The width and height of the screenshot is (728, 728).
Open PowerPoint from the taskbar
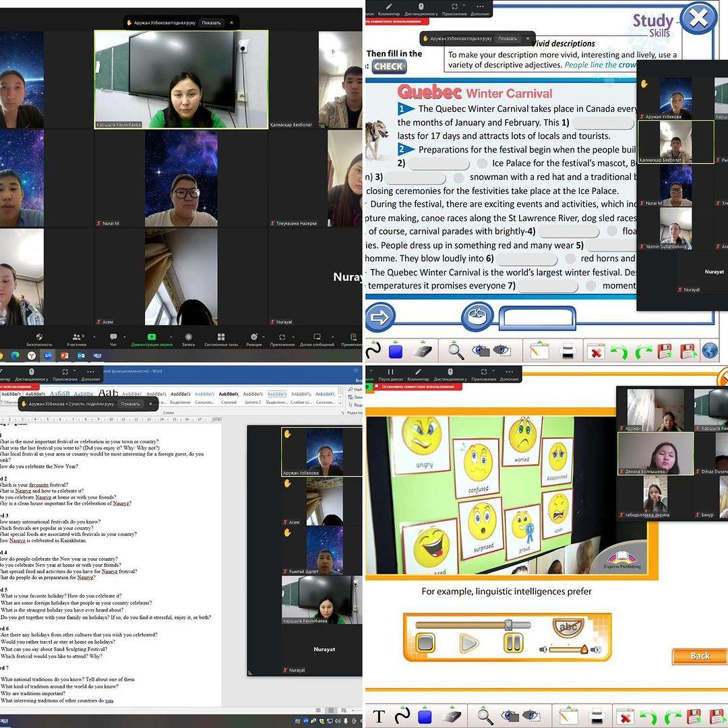point(64,356)
